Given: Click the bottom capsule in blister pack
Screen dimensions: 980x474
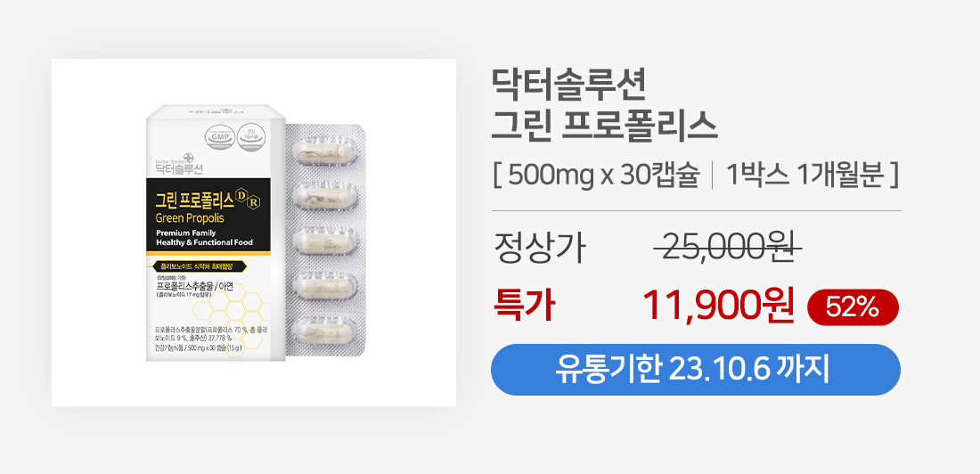Looking at the screenshot, I should (x=325, y=331).
